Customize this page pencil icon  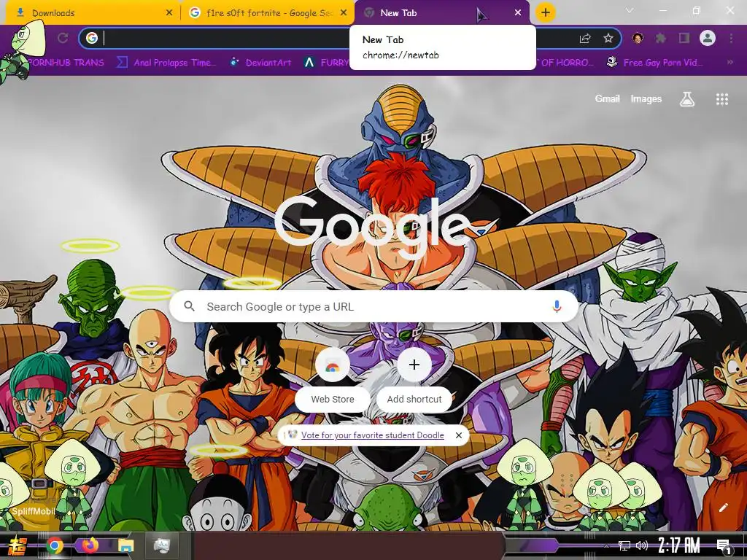[723, 507]
